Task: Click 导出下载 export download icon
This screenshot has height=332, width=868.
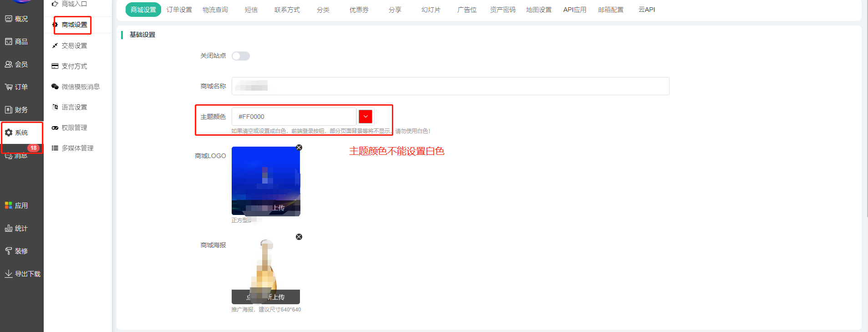Action: [9, 274]
